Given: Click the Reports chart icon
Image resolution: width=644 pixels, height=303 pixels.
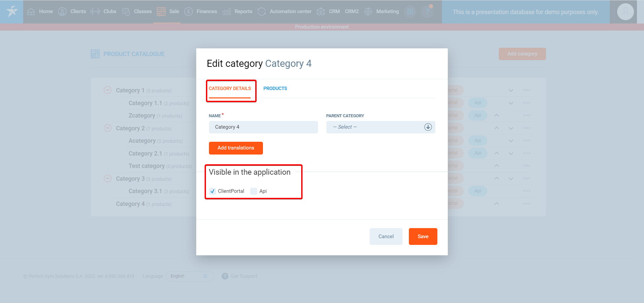Looking at the screenshot, I should (226, 12).
